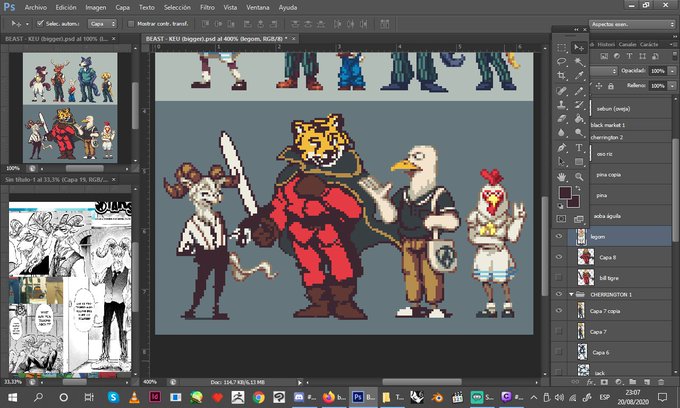Open the Capa auto-select dropdown
Viewport: 680px width, 408px height.
click(x=102, y=23)
